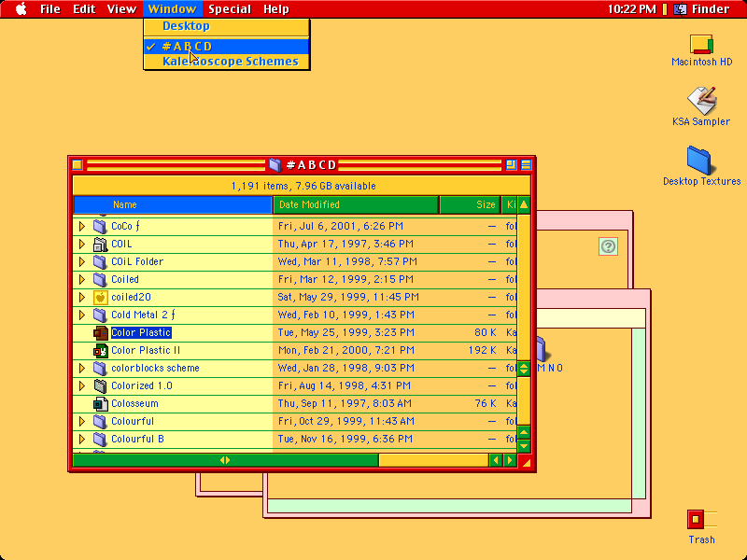747x560 pixels.
Task: Click the COIL suitcase-style icon
Action: click(100, 244)
